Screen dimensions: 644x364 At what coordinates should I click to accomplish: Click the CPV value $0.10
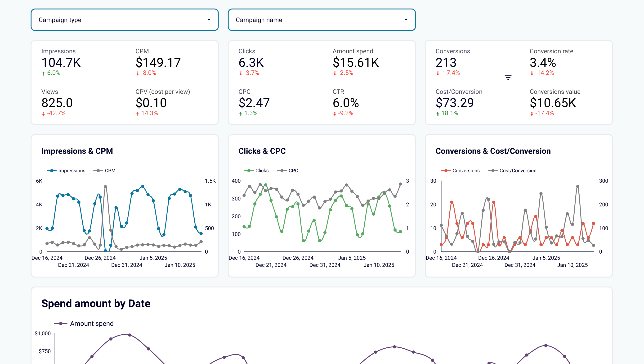coord(151,103)
